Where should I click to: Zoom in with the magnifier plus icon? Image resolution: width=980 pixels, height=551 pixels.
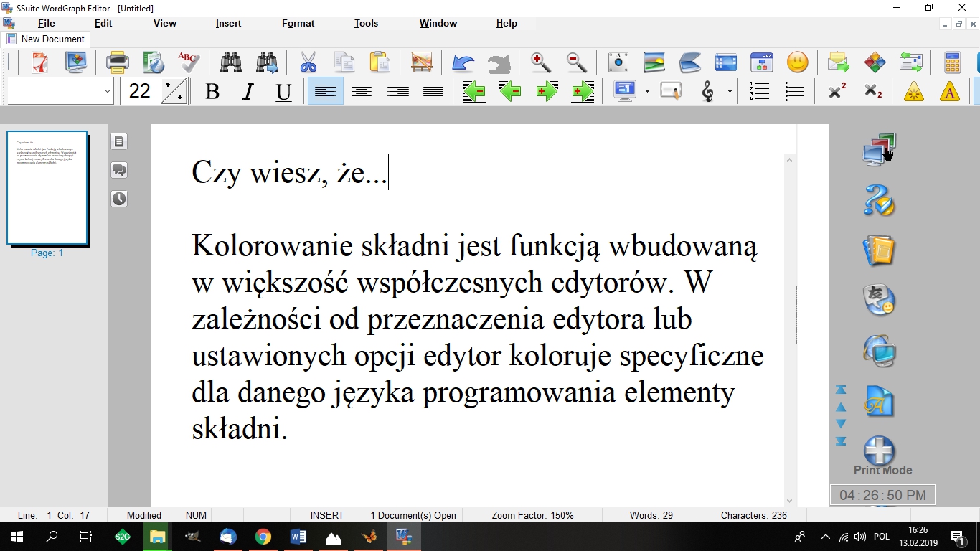pos(542,62)
